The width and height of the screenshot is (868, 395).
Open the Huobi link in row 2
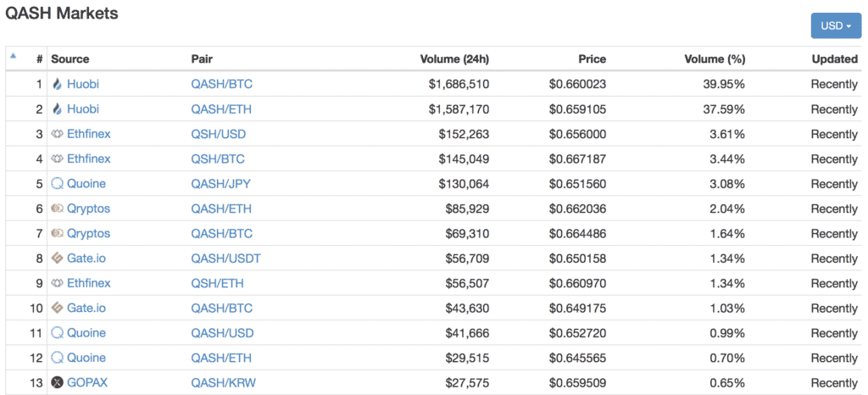point(83,109)
